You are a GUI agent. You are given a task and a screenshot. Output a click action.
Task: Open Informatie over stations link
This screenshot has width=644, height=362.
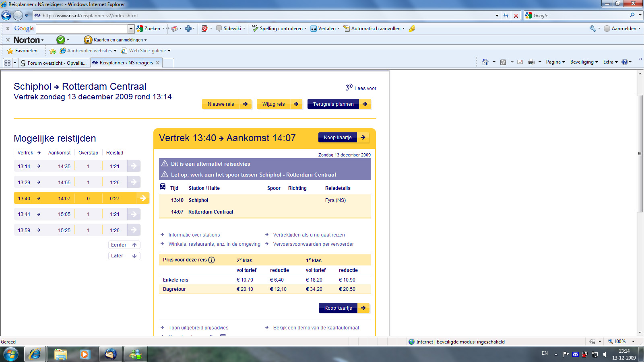point(194,235)
